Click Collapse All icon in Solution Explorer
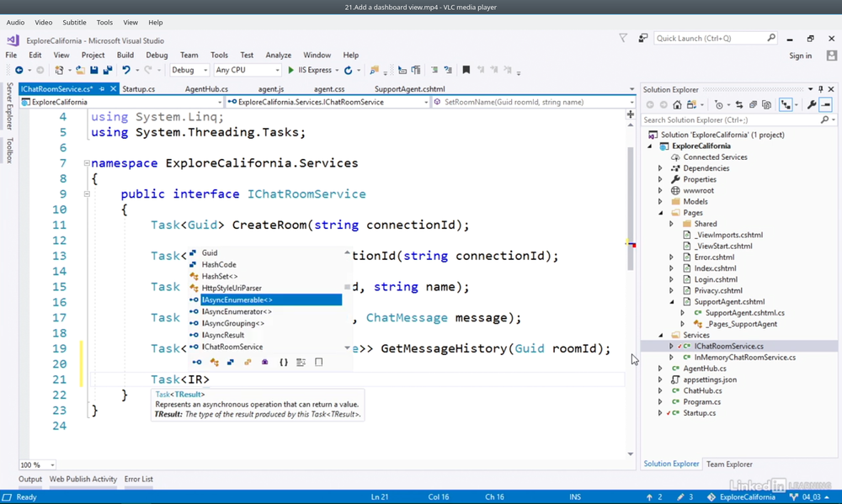This screenshot has width=842, height=504. point(753,104)
